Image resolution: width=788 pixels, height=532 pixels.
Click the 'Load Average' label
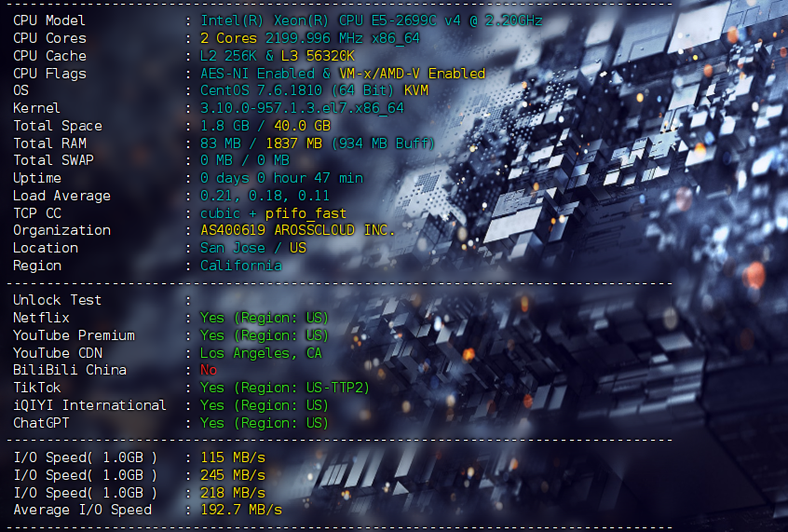pyautogui.click(x=61, y=196)
